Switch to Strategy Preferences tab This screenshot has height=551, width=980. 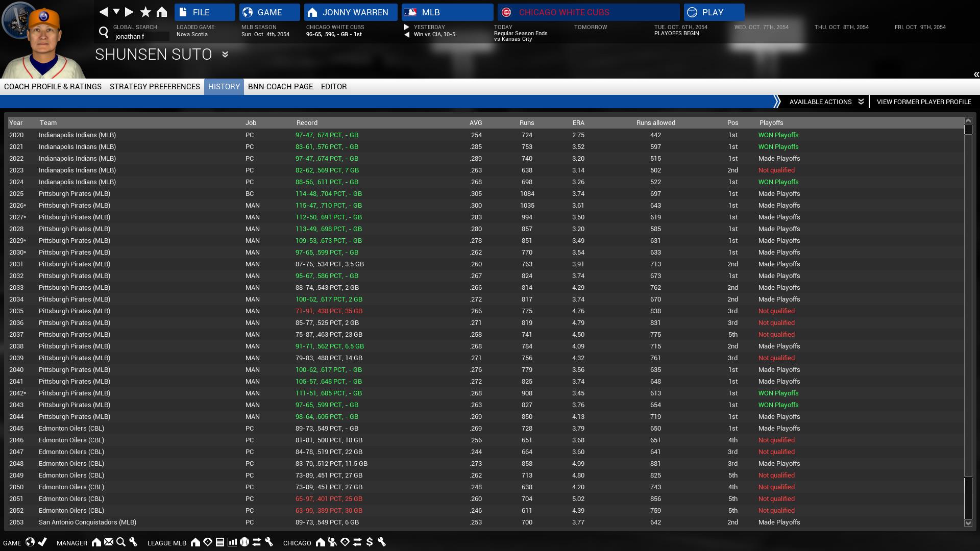[x=155, y=87]
